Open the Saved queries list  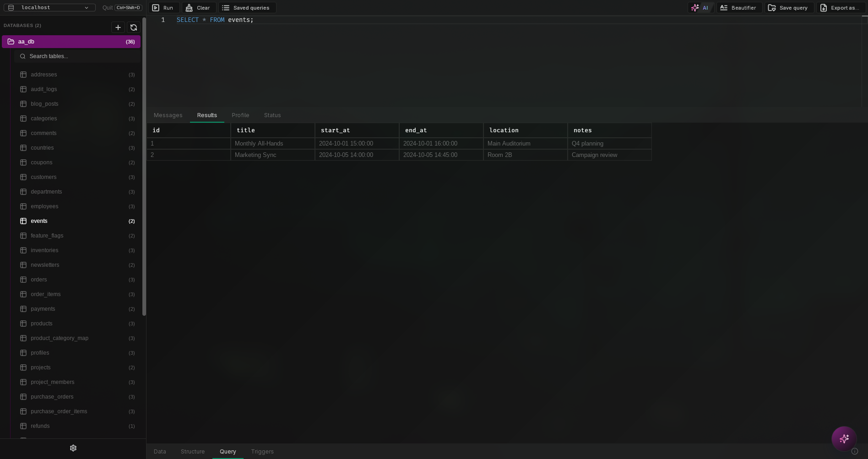click(x=246, y=8)
